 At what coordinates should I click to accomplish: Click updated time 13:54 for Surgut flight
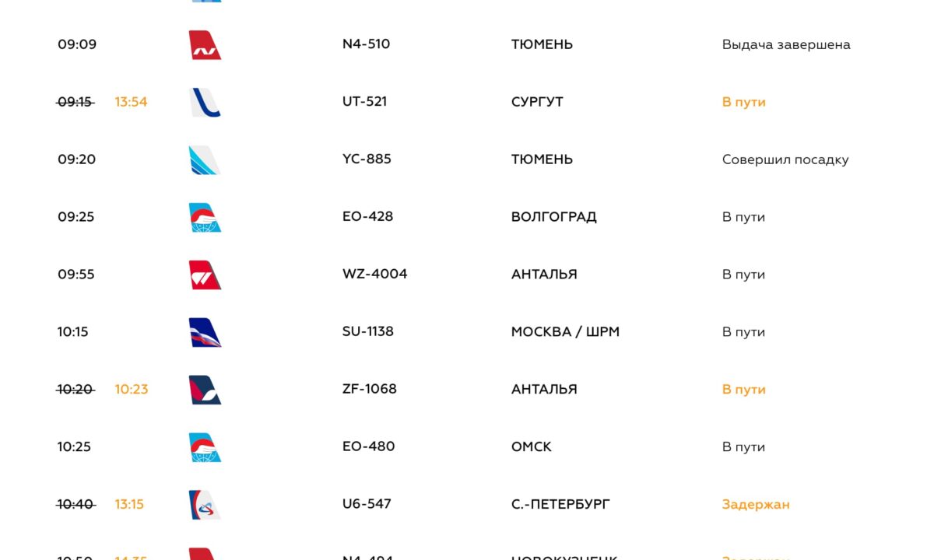tap(131, 102)
